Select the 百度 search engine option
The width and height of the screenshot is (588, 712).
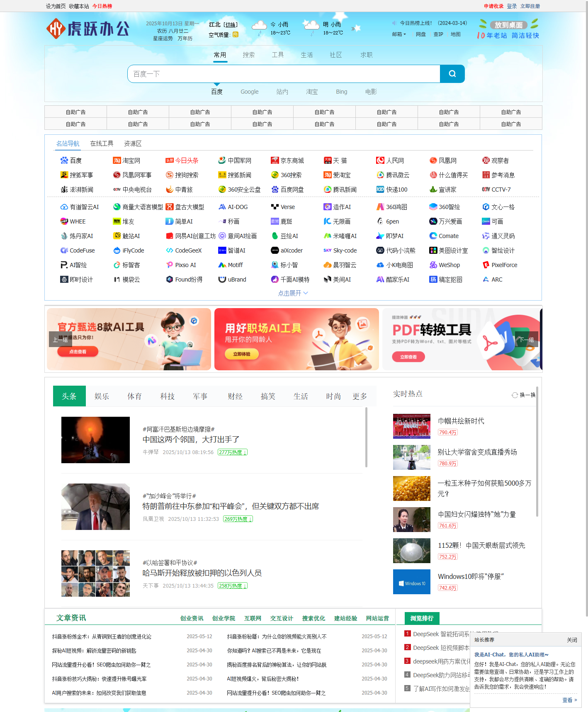tap(217, 92)
